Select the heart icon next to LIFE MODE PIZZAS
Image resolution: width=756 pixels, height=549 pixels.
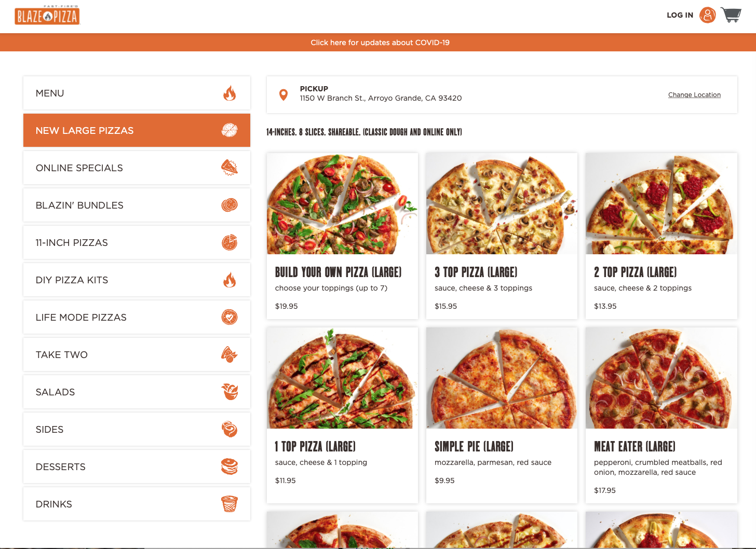point(230,317)
